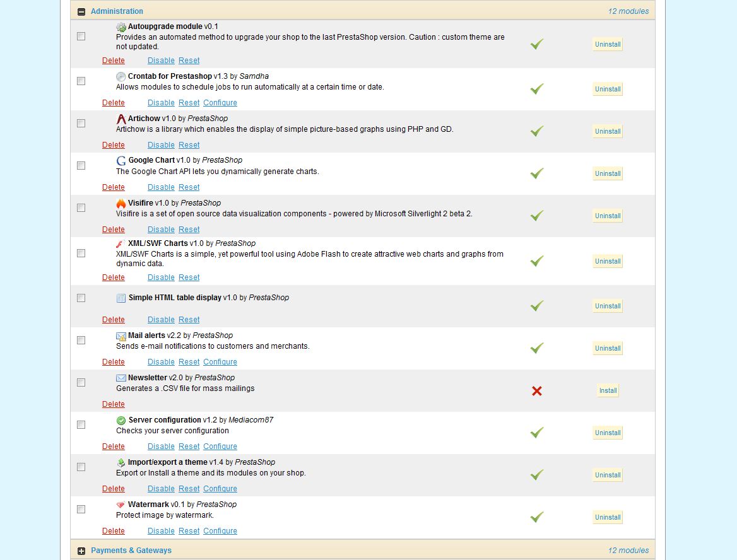Image resolution: width=737 pixels, height=560 pixels.
Task: Tick the Server configuration checkbox
Action: (x=81, y=424)
